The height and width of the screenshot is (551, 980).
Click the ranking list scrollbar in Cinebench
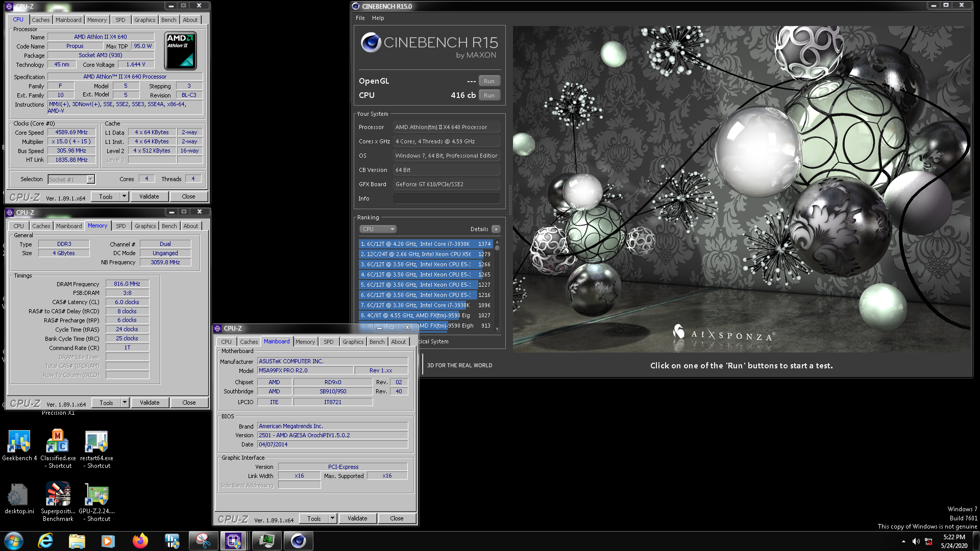(497, 286)
